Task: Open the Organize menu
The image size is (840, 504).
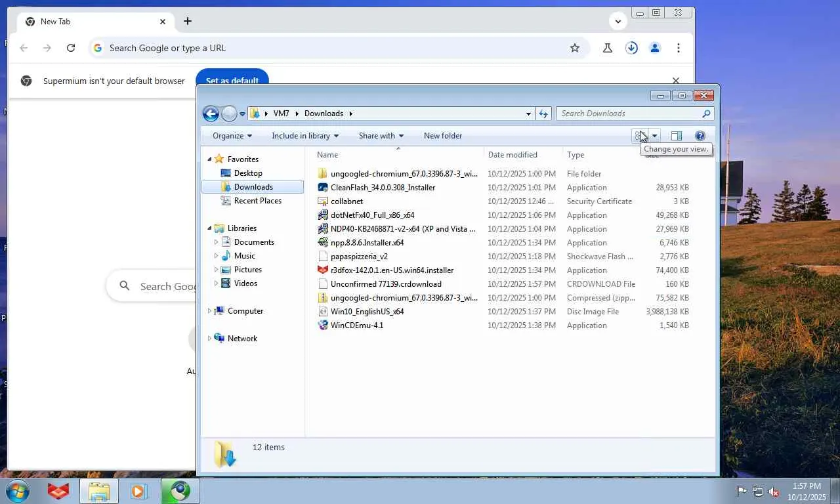Action: pos(232,136)
